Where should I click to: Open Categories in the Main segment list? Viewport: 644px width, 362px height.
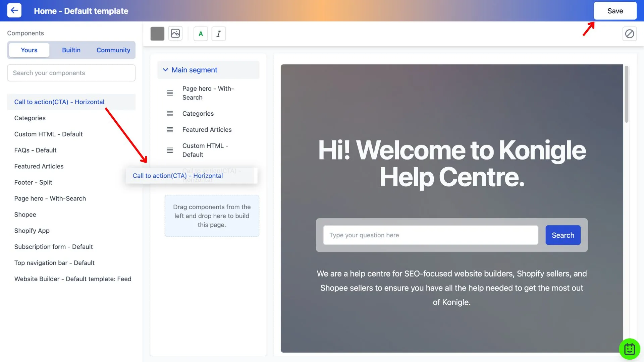click(x=198, y=114)
